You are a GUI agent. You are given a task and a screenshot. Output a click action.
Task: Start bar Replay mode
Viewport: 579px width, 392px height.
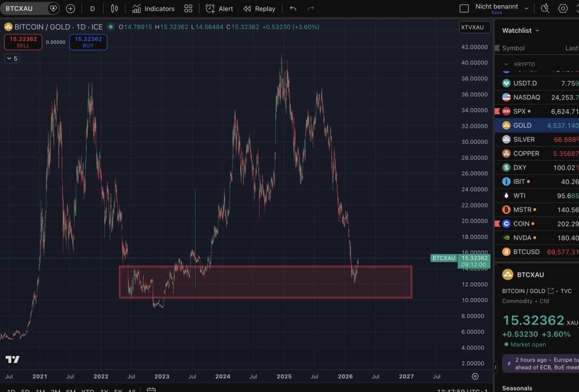(x=259, y=8)
